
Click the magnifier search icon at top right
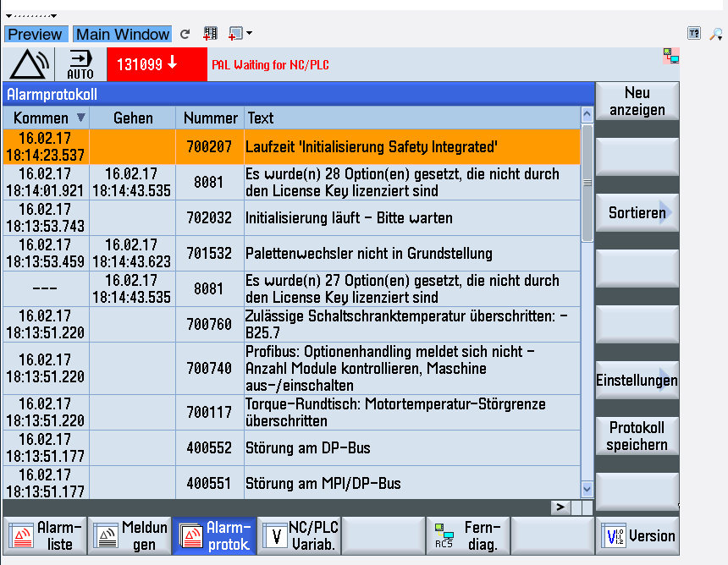click(716, 34)
